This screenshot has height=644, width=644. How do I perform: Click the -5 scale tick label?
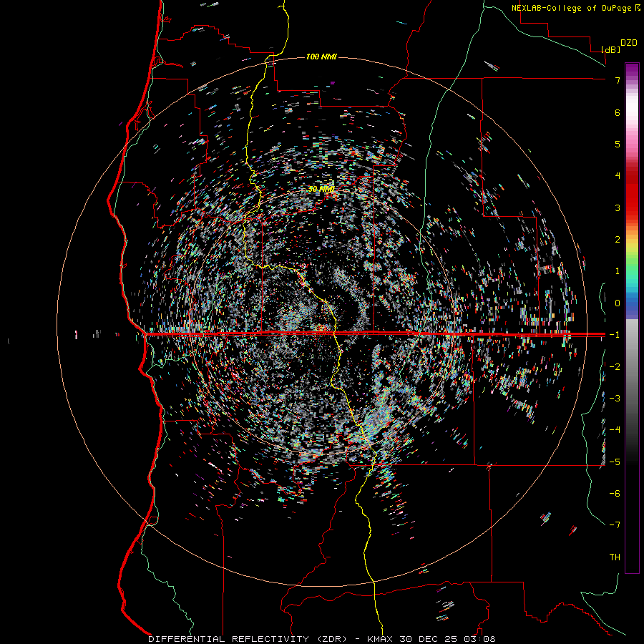(x=615, y=462)
